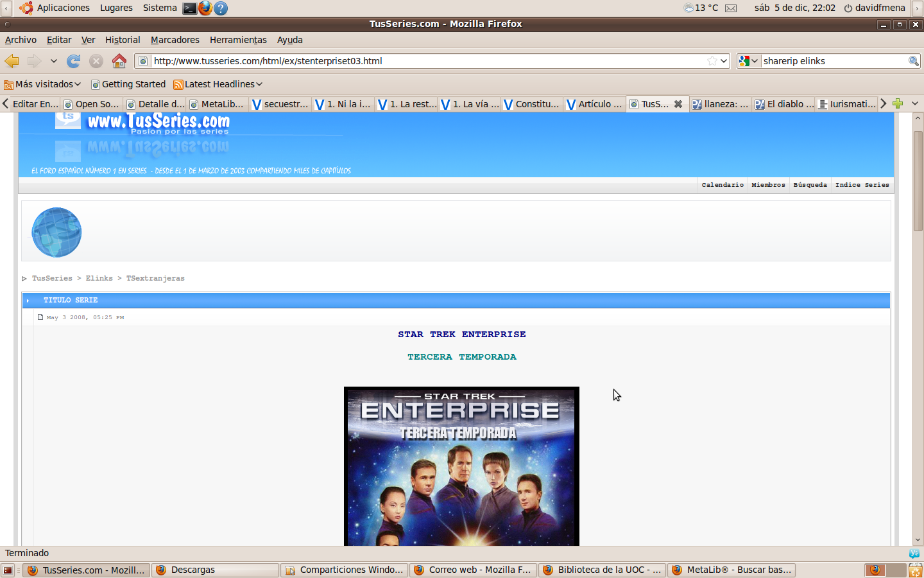Image resolution: width=924 pixels, height=578 pixels.
Task: Open the search engine selector icon
Action: point(749,61)
